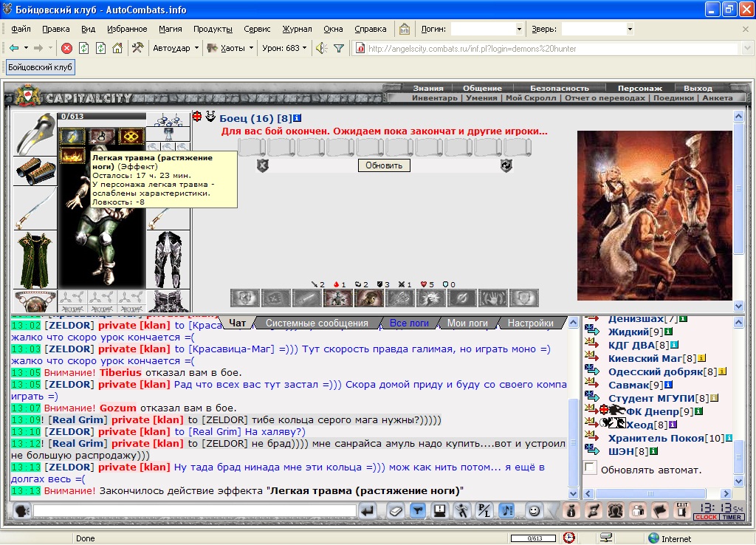Click the send message arrow icon
Viewport: 756px width, 545px height.
pyautogui.click(x=368, y=511)
